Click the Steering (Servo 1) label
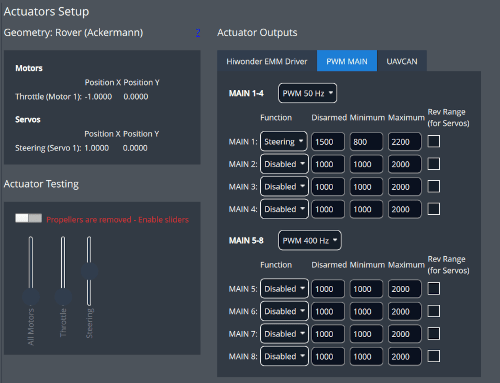This screenshot has width=500, height=383. coord(48,148)
